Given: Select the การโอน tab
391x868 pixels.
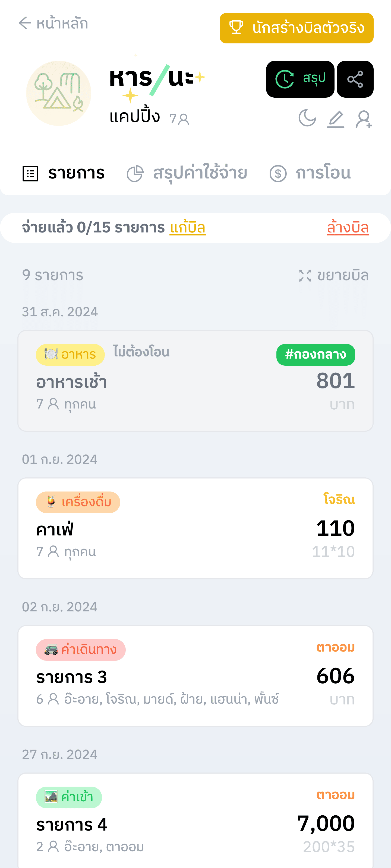Looking at the screenshot, I should (x=310, y=173).
